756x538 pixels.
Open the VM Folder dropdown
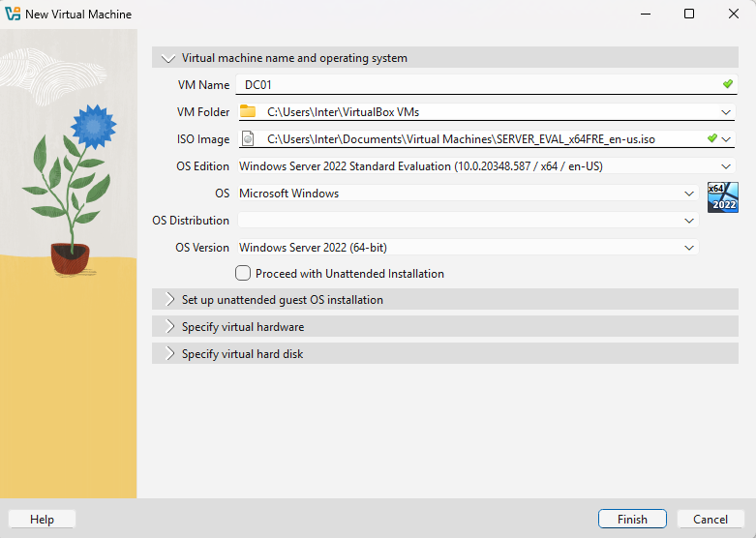726,112
